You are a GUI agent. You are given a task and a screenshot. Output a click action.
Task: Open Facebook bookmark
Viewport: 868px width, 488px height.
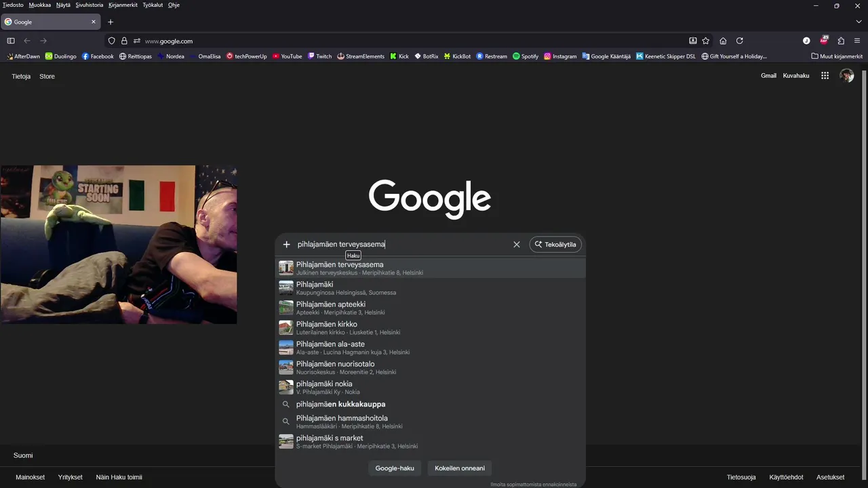pos(98,56)
